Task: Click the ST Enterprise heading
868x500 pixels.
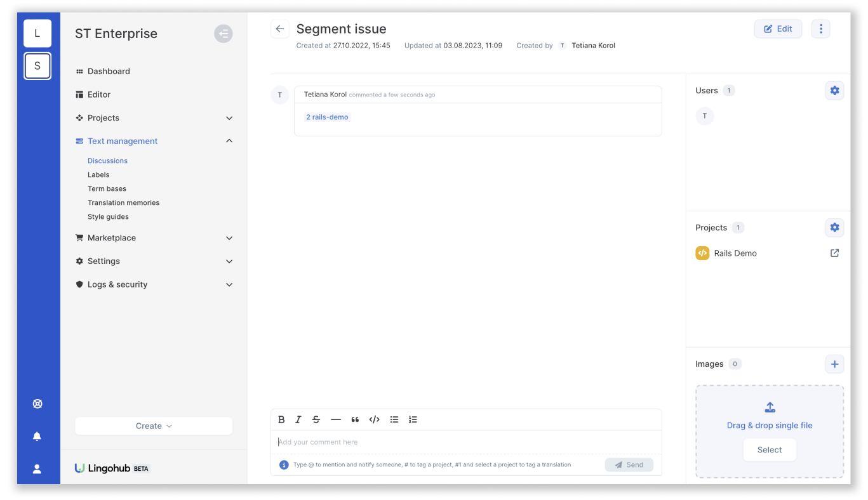Action: coord(116,34)
